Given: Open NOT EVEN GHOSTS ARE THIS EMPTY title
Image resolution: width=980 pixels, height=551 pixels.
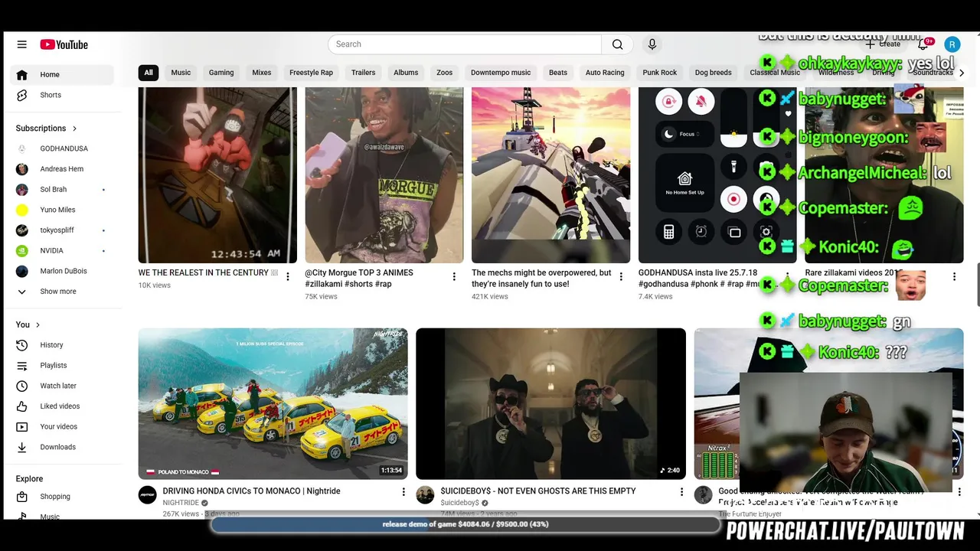Looking at the screenshot, I should [x=538, y=491].
